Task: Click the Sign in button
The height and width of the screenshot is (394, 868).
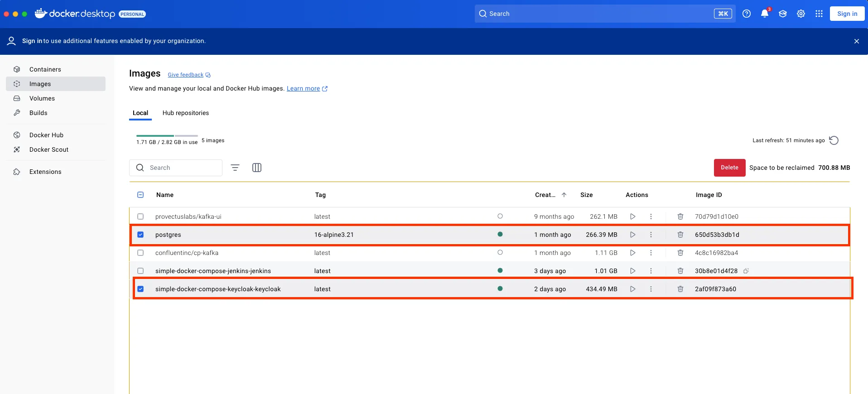Action: coord(847,14)
